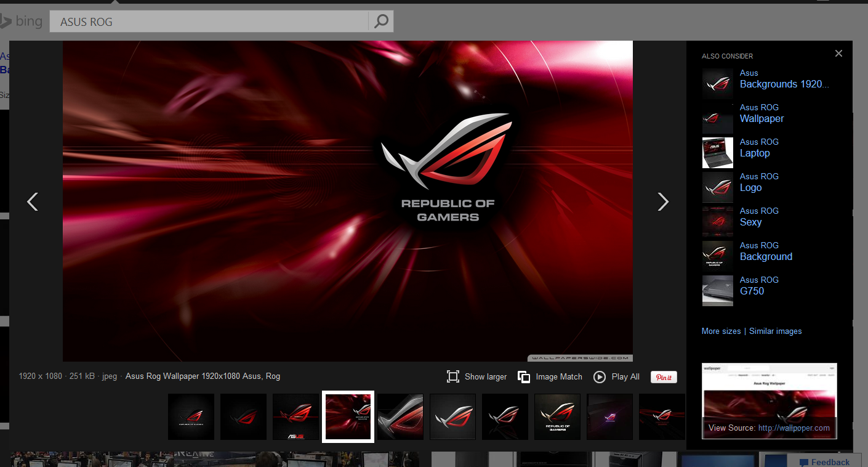Open the Asus ROG Laptop suggestion link
Viewport: 868px width, 467px height.
(759, 148)
